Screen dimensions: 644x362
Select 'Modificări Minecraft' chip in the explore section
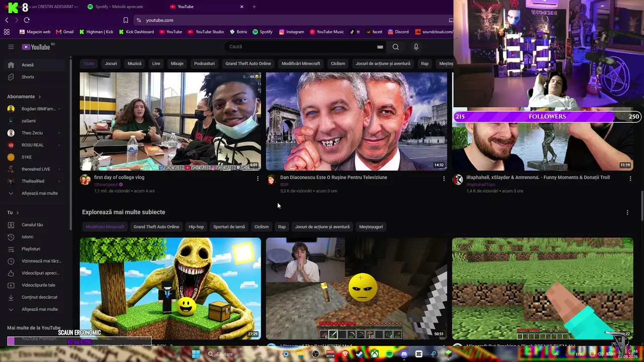(105, 227)
